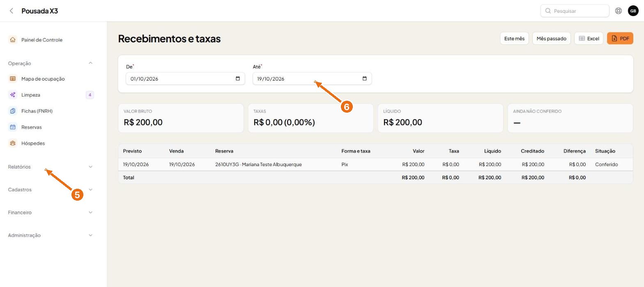This screenshot has width=644, height=287.
Task: Open the GB user avatar menu
Action: coord(633,11)
